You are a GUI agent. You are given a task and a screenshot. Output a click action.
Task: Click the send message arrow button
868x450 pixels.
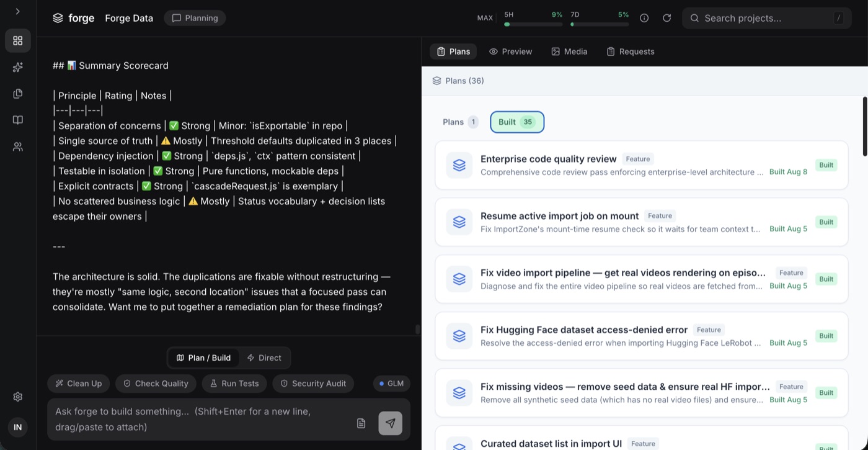coord(391,423)
